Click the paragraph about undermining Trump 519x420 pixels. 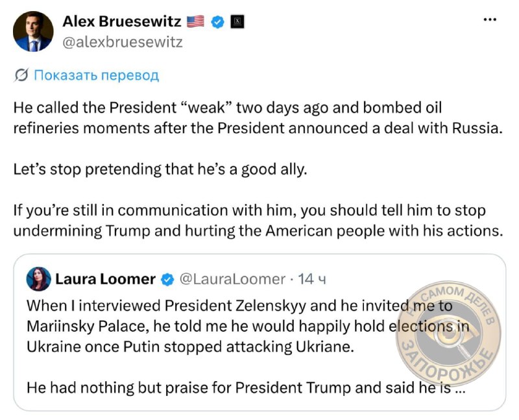pyautogui.click(x=258, y=221)
